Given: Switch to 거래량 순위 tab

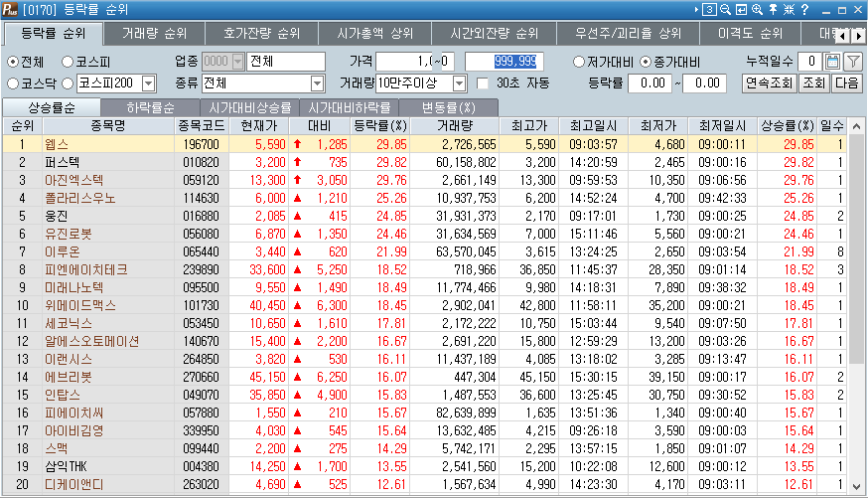Looking at the screenshot, I should pyautogui.click(x=155, y=34).
